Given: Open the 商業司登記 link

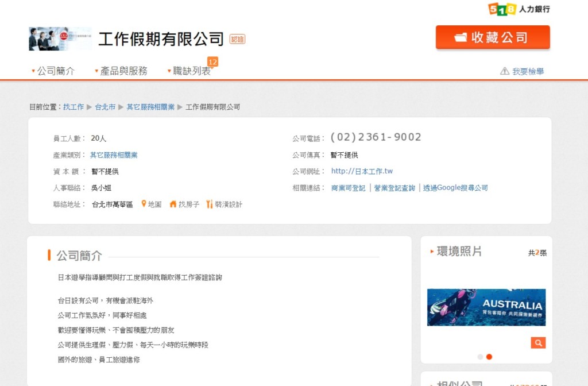Looking at the screenshot, I should pyautogui.click(x=348, y=188).
